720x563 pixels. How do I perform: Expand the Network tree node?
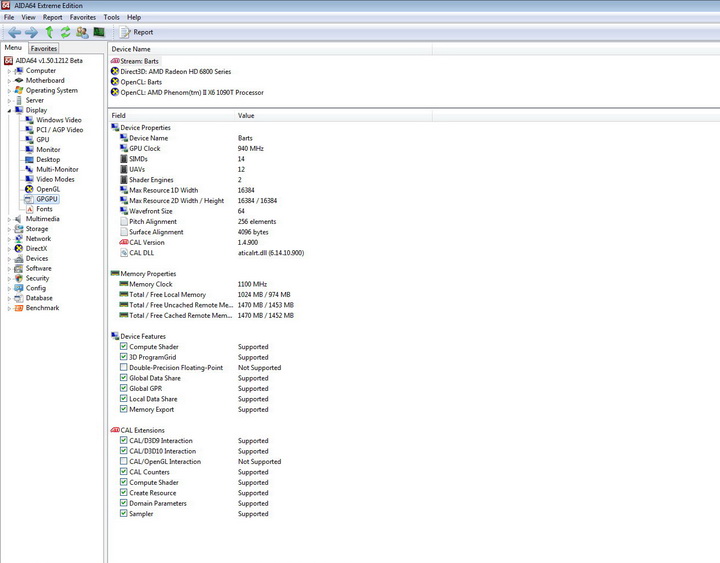coord(9,239)
